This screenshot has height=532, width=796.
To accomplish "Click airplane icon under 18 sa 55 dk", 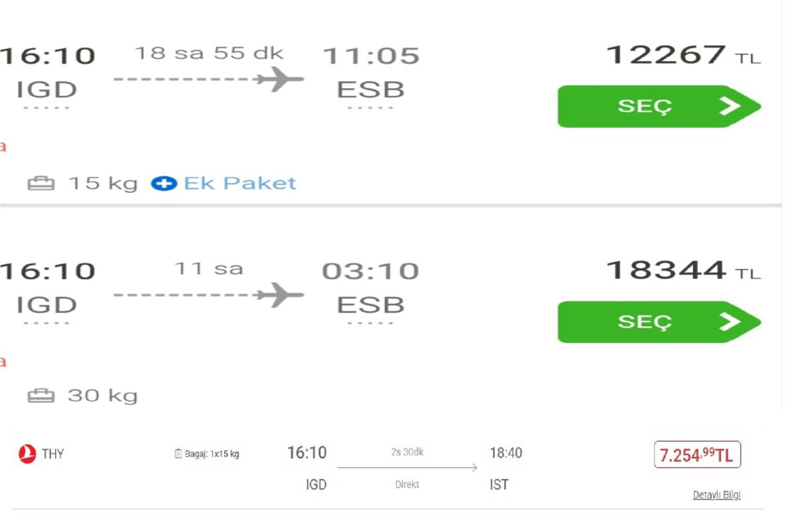I will click(x=280, y=79).
